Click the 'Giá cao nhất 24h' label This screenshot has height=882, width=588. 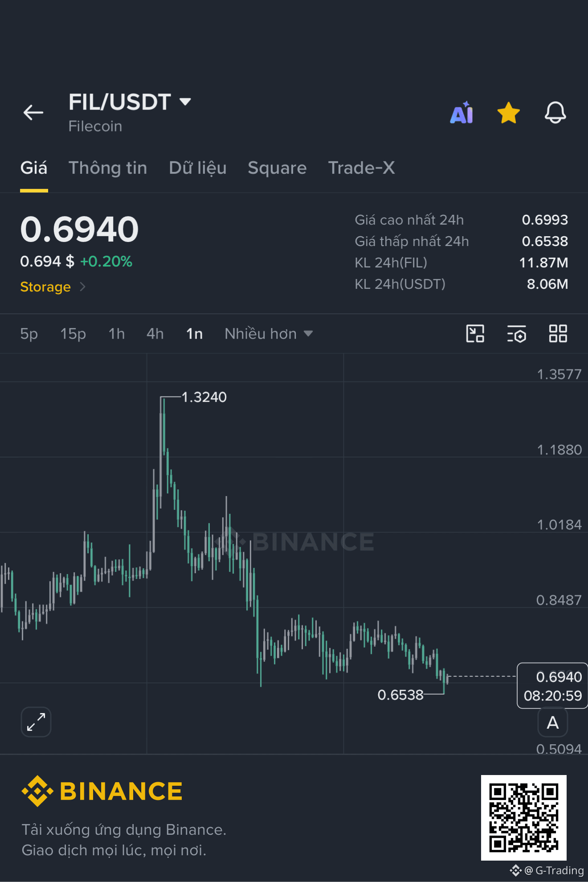[x=409, y=220]
